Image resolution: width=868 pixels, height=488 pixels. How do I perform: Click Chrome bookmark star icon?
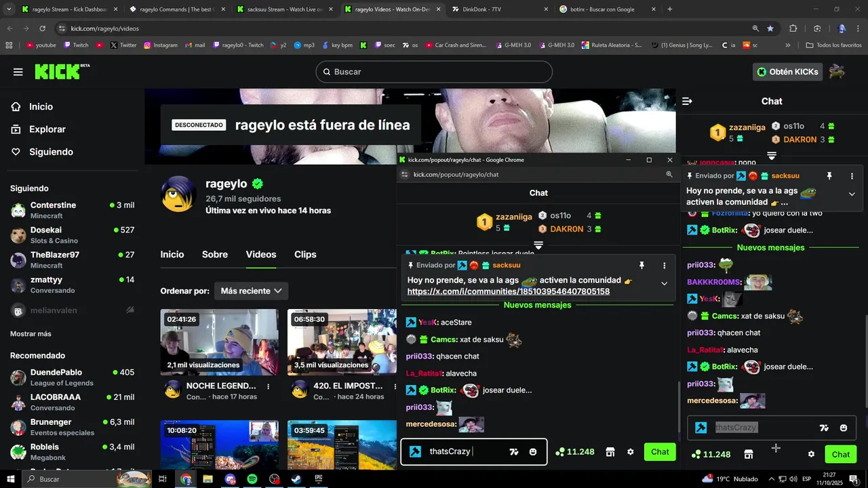(770, 28)
